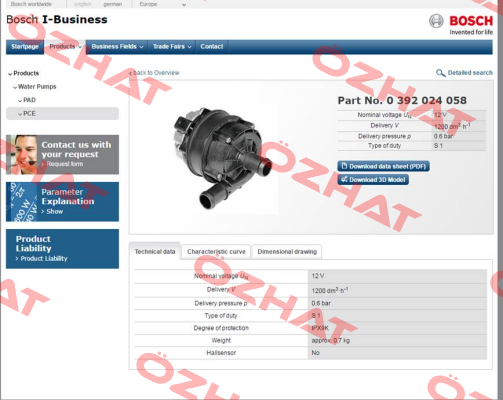This screenshot has width=503, height=400.
Task: Go back to Overview
Action: pos(154,73)
